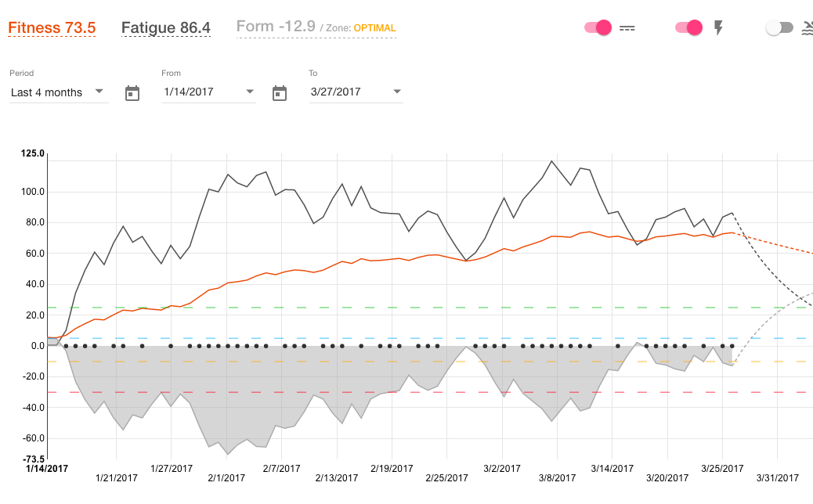Open the From date dropdown 1/14/2017
813x504 pixels.
click(x=208, y=92)
